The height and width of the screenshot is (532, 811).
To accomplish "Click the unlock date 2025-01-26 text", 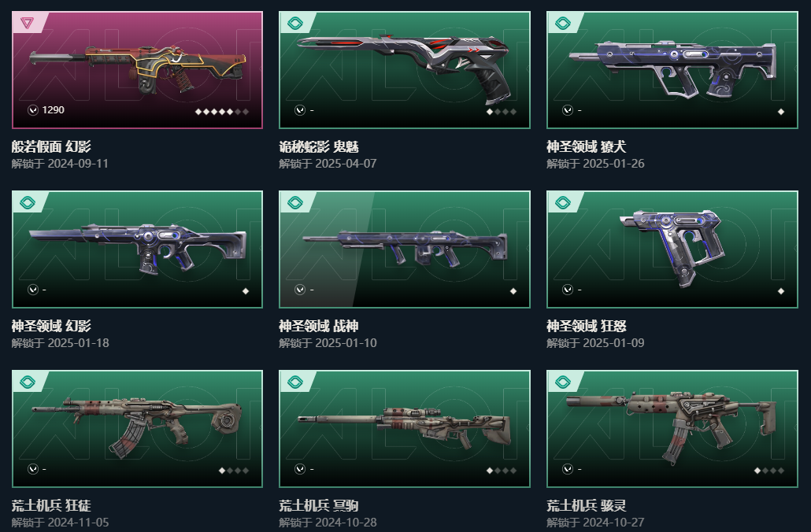I will 613,164.
